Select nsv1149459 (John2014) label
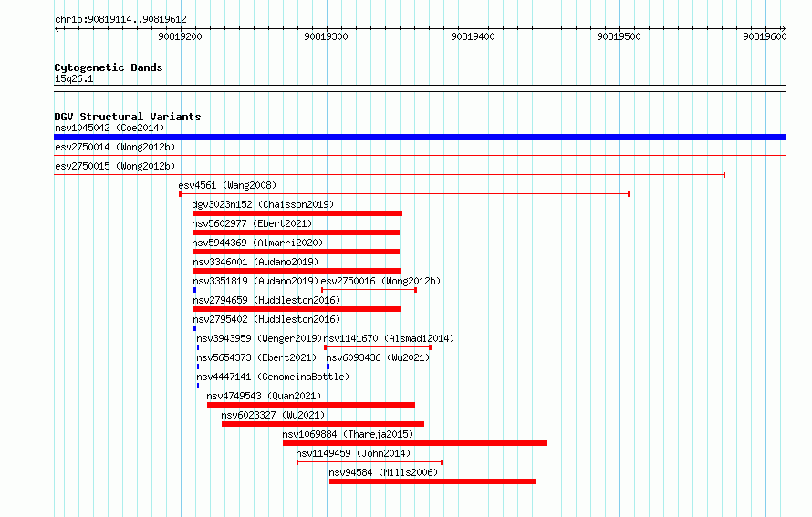 pos(353,453)
